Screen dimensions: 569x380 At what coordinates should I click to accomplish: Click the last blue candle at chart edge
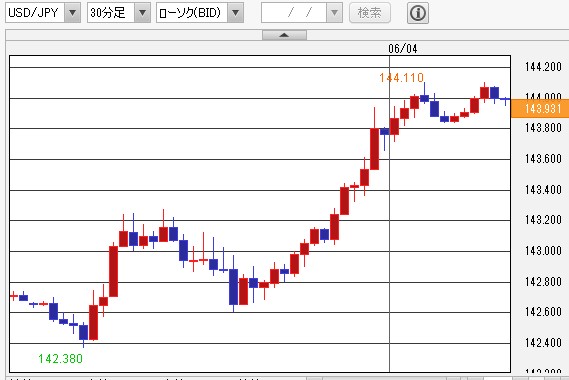point(505,99)
